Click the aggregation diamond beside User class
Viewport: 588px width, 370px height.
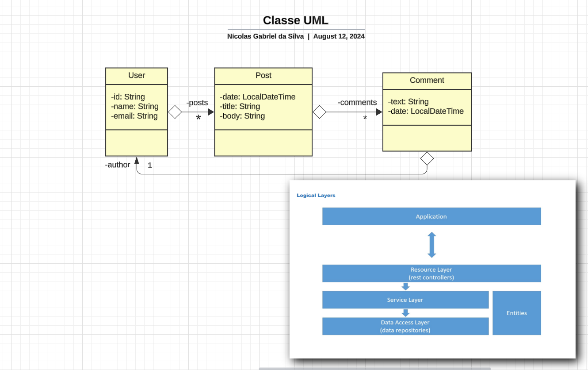pos(175,112)
